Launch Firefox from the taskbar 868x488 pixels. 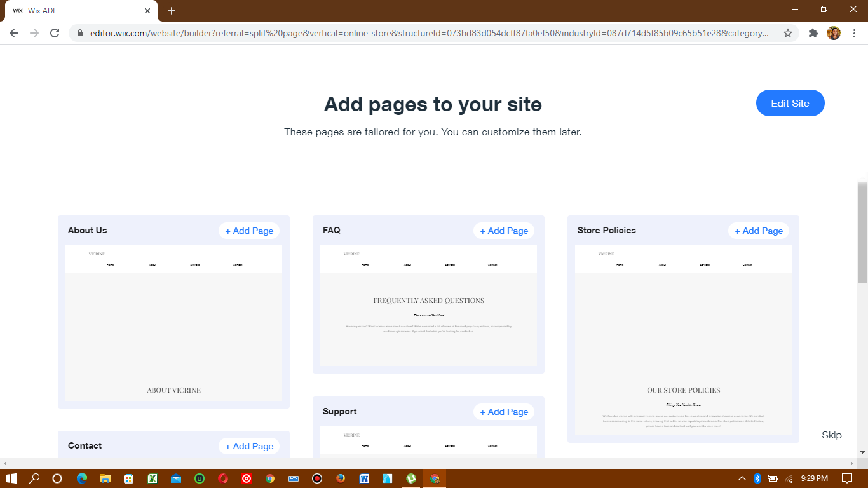coord(341,478)
